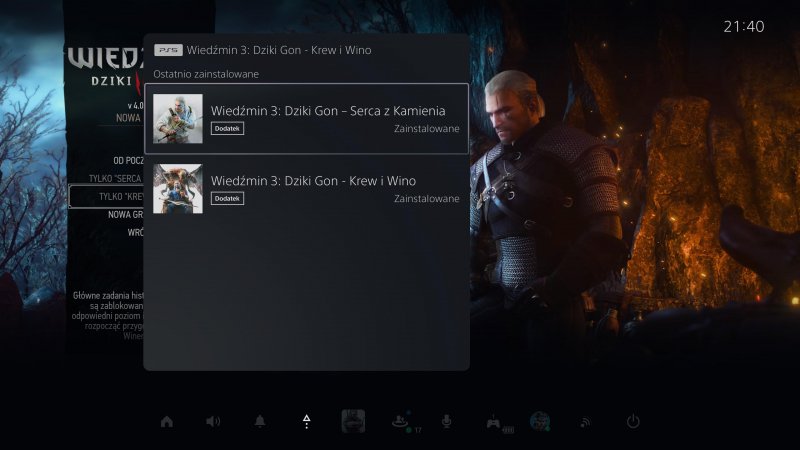Open the Network broadcast icon
800x450 pixels.
(586, 421)
